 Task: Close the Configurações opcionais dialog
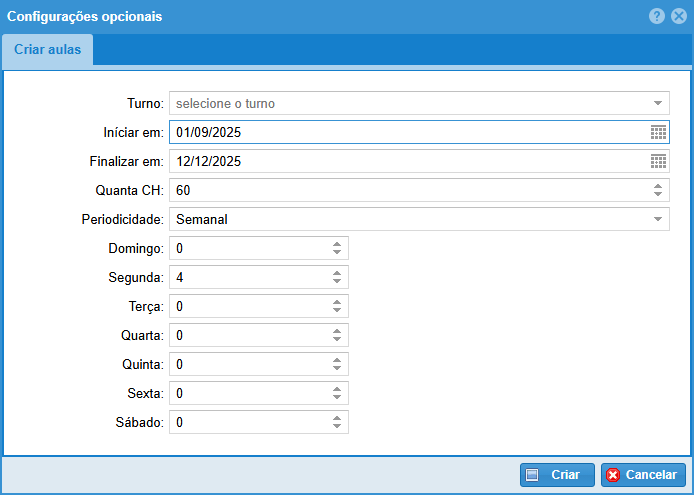(x=678, y=16)
